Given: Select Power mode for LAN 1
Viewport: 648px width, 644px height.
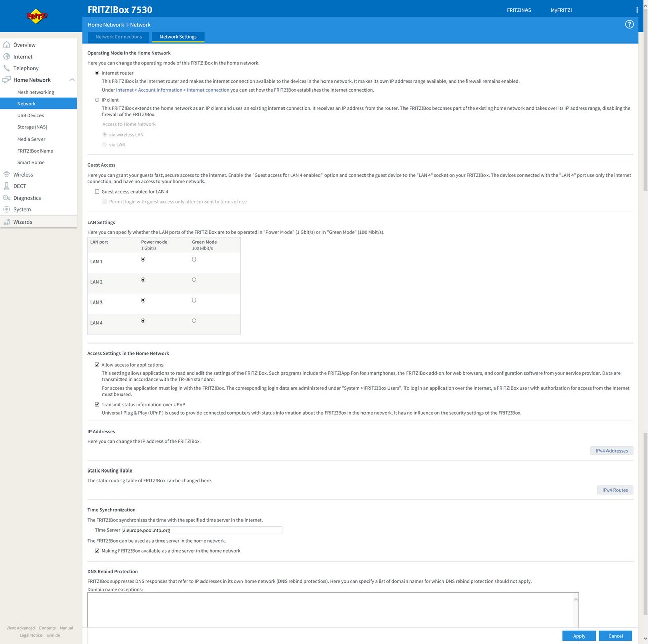Looking at the screenshot, I should pyautogui.click(x=143, y=259).
